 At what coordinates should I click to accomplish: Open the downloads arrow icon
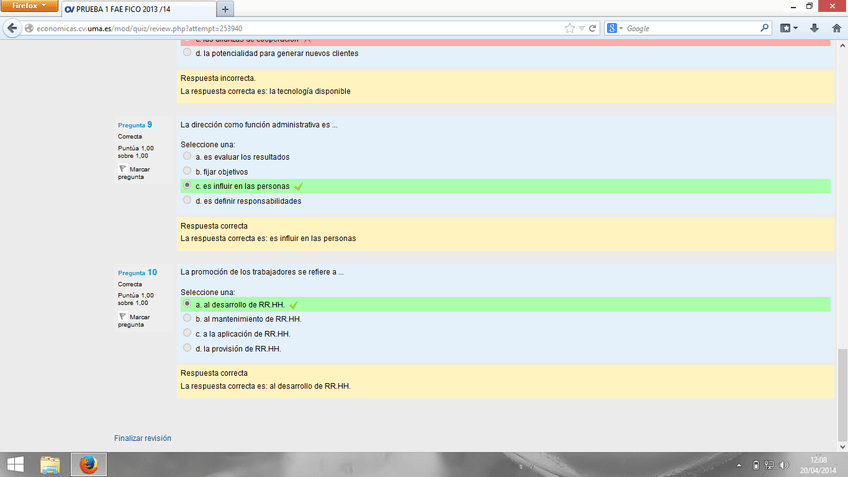tap(814, 28)
